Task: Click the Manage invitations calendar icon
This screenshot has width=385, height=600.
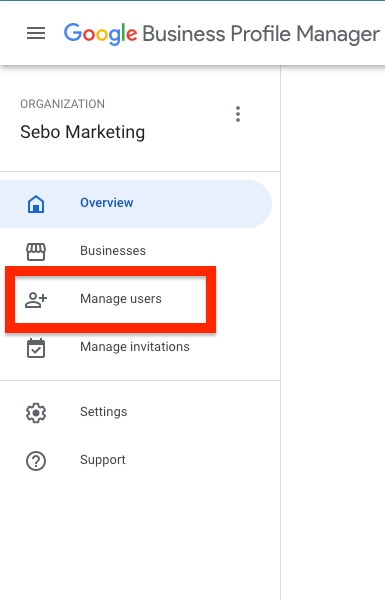Action: pos(36,348)
